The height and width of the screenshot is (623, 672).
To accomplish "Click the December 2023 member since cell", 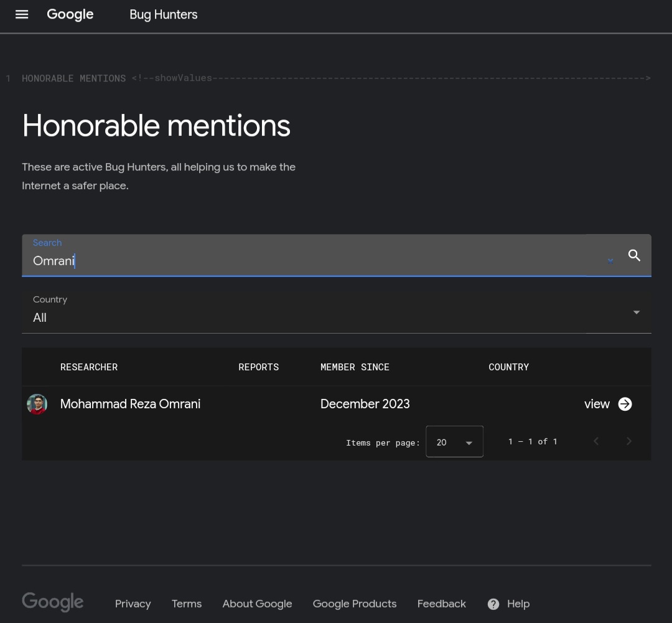I will [365, 404].
